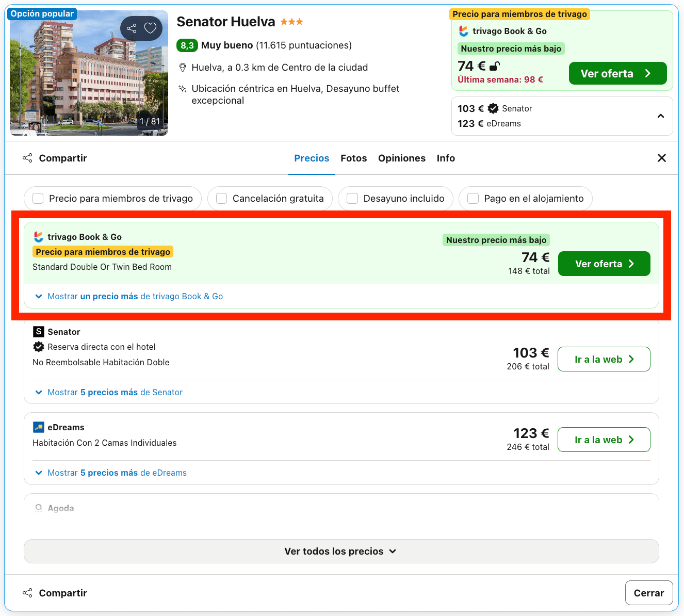Go to the Info tab
This screenshot has width=684, height=616.
click(x=446, y=158)
